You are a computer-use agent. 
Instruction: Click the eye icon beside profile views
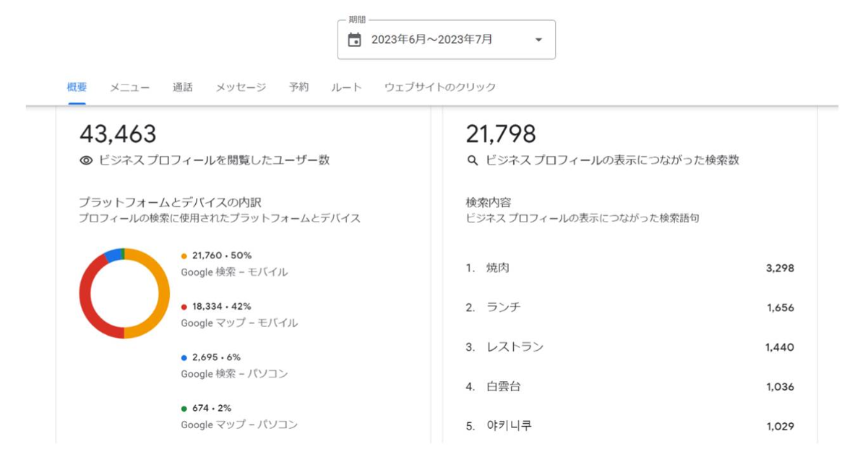86,161
